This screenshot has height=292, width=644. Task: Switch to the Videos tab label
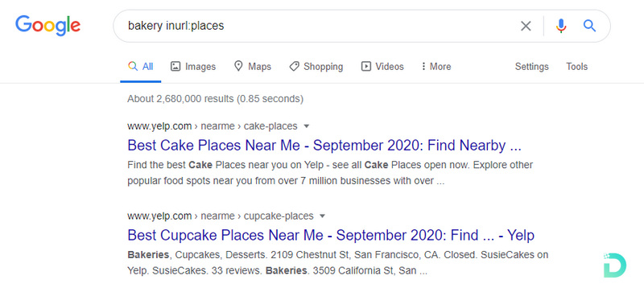(390, 67)
